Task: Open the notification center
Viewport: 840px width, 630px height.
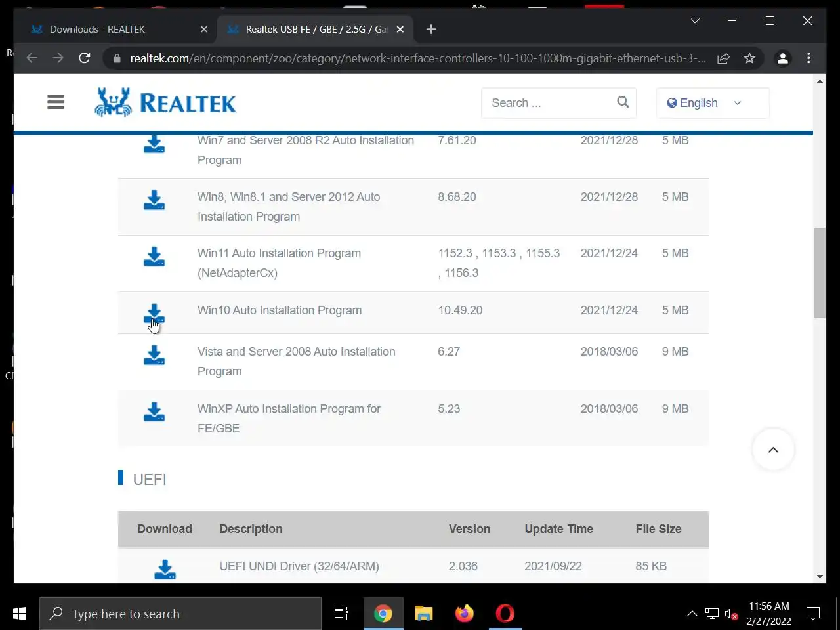Action: pos(813,614)
